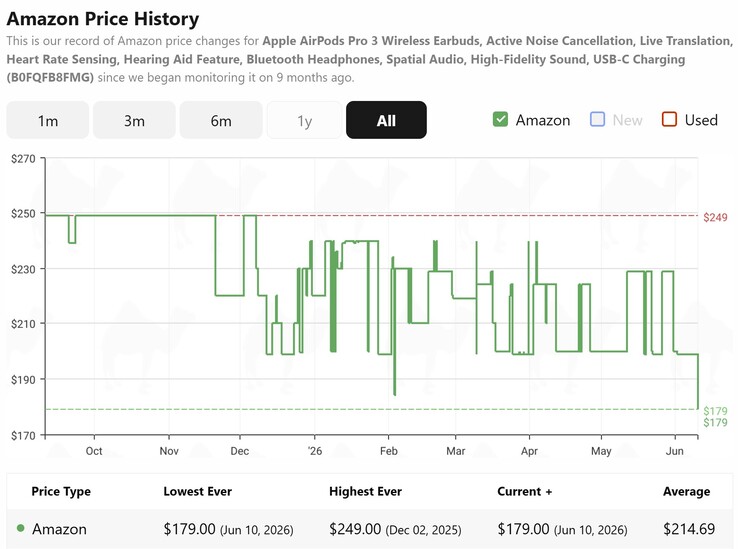This screenshot has height=549, width=738.
Task: Select the 6m time range button
Action: (x=221, y=120)
